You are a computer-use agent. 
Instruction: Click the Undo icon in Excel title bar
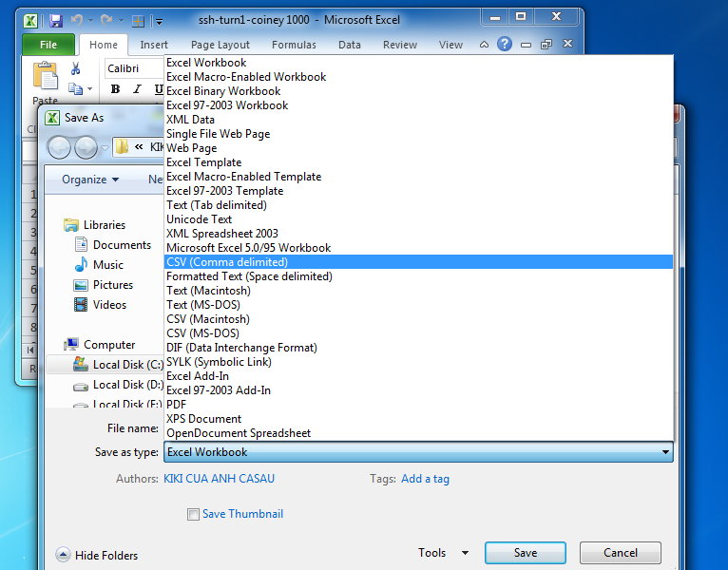[77, 20]
